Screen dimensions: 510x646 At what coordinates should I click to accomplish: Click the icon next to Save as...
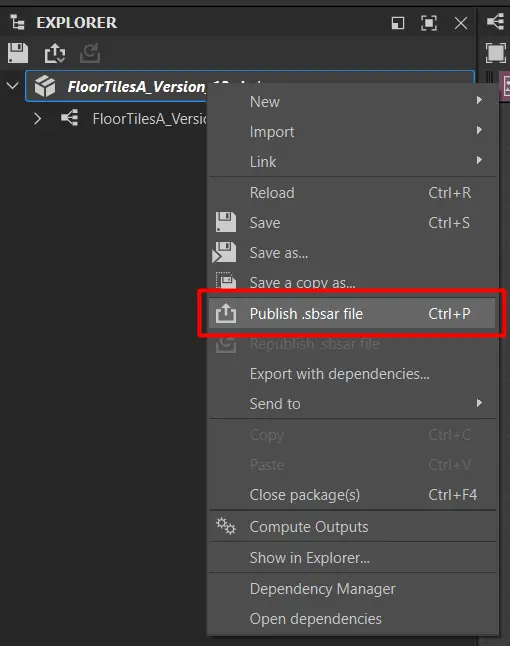point(224,252)
